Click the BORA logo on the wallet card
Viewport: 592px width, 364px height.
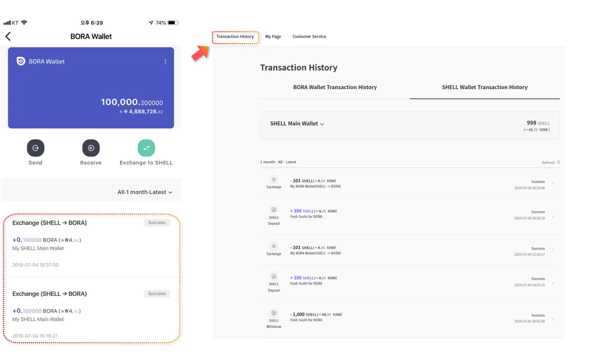click(21, 61)
